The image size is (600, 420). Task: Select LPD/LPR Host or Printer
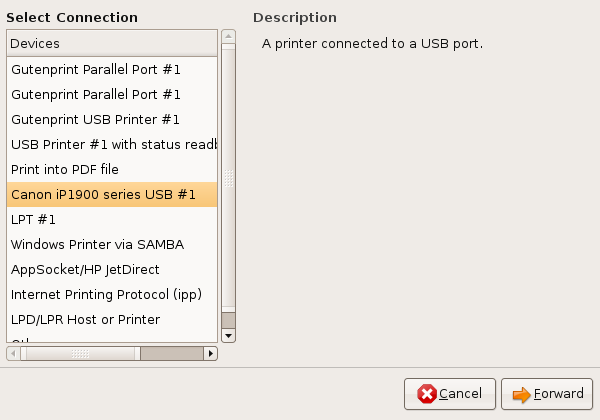click(85, 319)
